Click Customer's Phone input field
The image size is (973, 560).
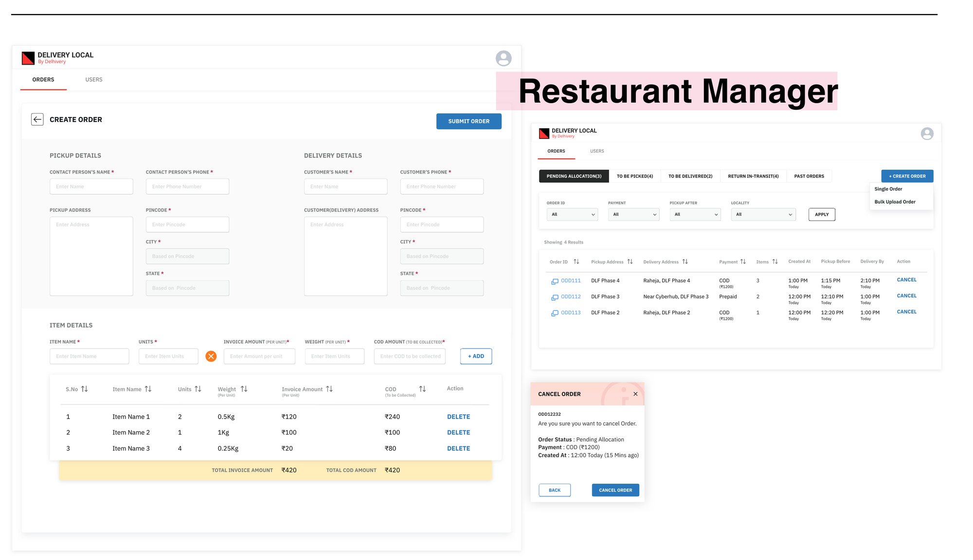(442, 187)
